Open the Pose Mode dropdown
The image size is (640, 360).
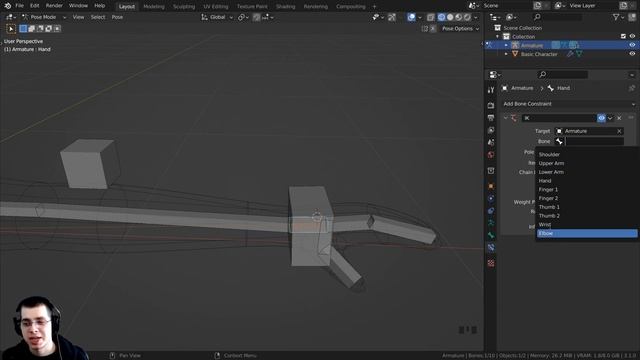click(43, 17)
